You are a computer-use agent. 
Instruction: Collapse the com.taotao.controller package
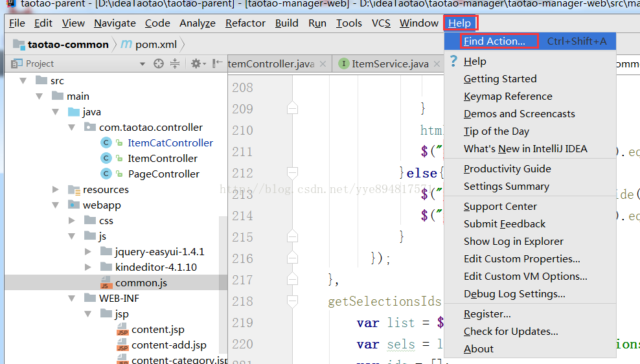(x=72, y=128)
